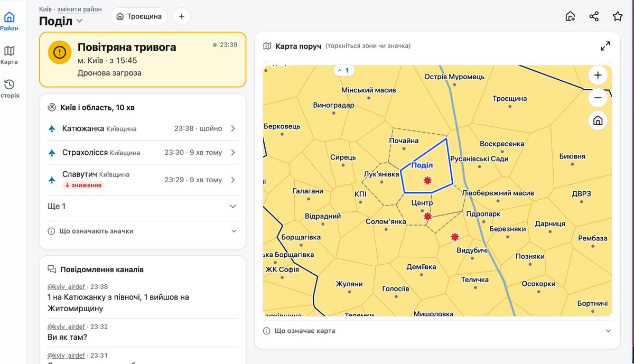Viewport: 634px width, 364px height.
Task: Open the Поділ district dropdown
Action: click(61, 21)
